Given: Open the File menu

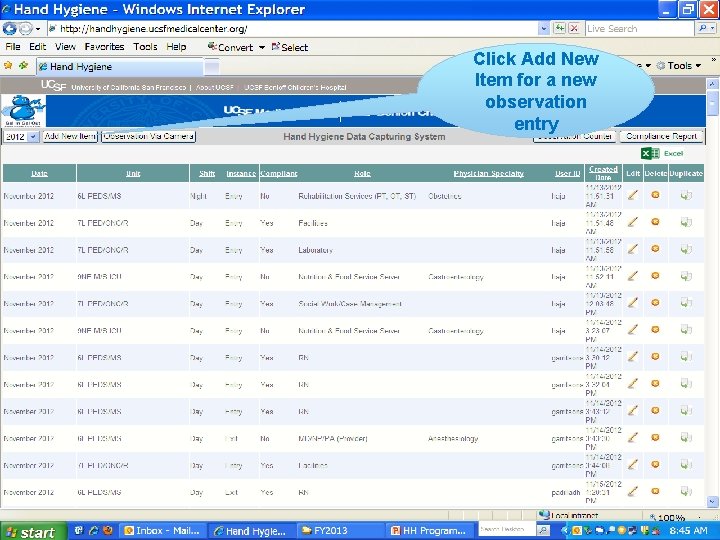Looking at the screenshot, I should pos(12,47).
